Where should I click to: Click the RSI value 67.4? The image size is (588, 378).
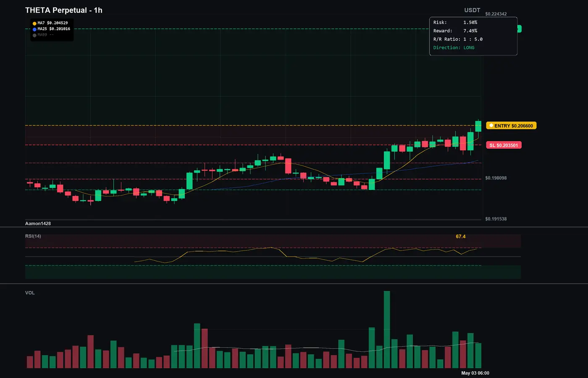(x=461, y=236)
